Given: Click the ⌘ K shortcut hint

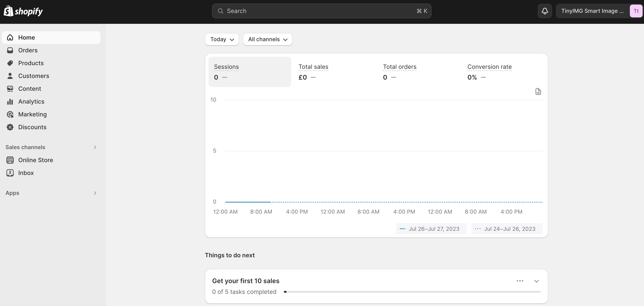Looking at the screenshot, I should click(x=422, y=11).
